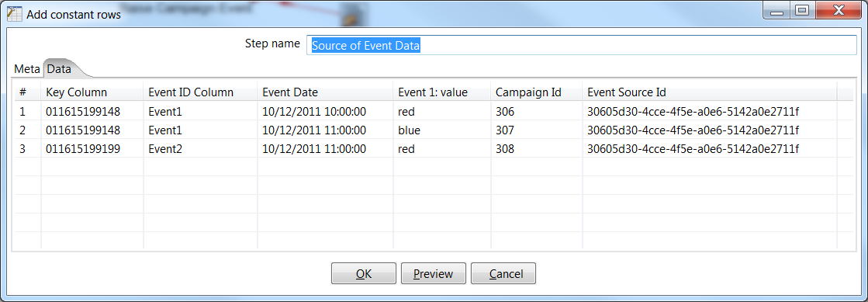Select Event Date cell in row 3
This screenshot has height=302, width=868.
point(326,149)
